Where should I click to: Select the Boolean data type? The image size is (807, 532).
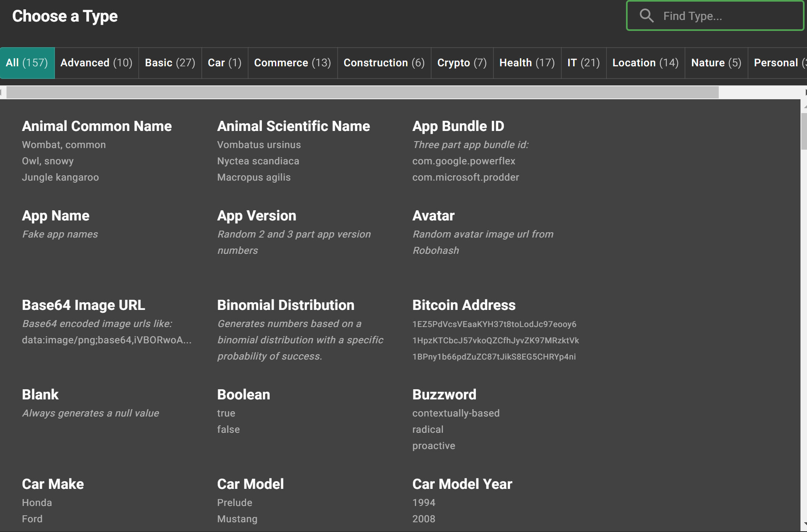[x=243, y=394]
